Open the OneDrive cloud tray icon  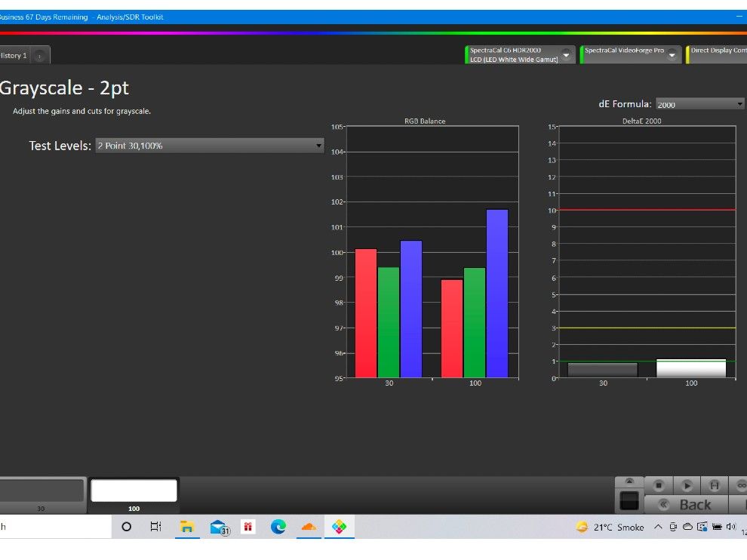coord(687,527)
